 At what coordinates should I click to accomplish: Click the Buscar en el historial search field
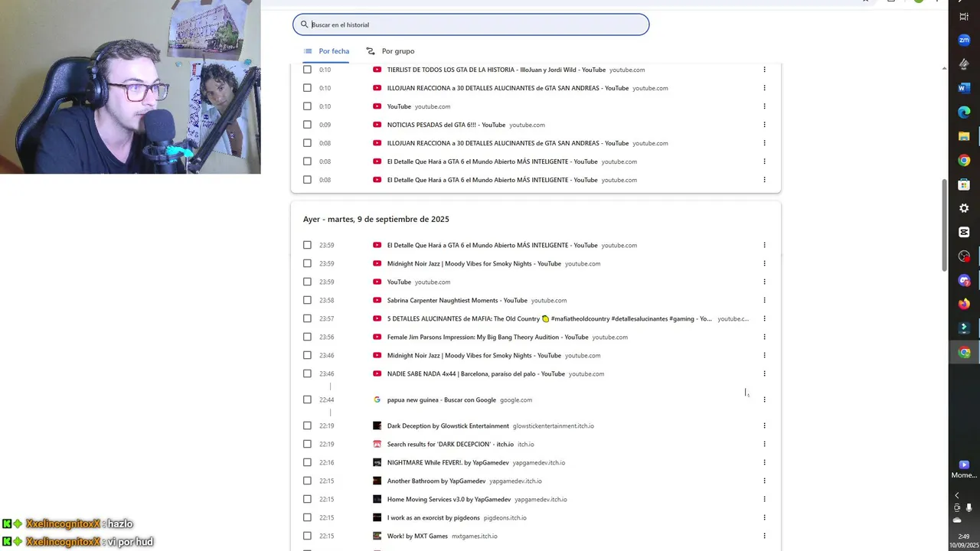[471, 24]
